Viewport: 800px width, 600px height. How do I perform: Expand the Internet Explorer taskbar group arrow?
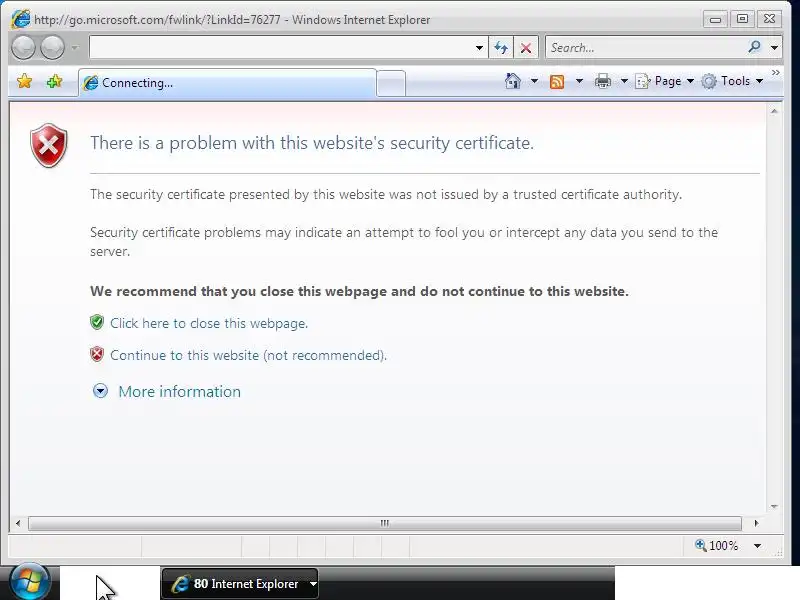coord(313,584)
